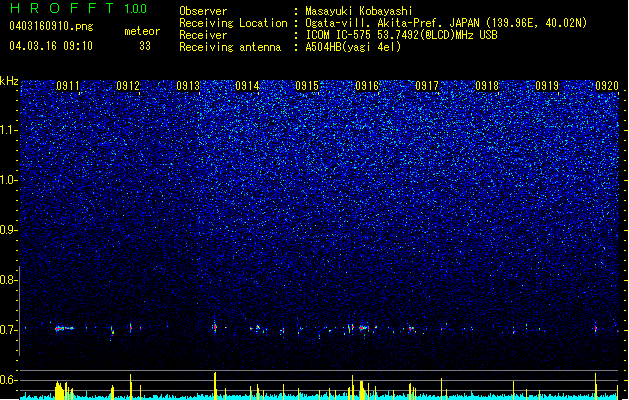Click the 1.0 kHz axis tick label
629x400 pixels.
tap(9, 180)
